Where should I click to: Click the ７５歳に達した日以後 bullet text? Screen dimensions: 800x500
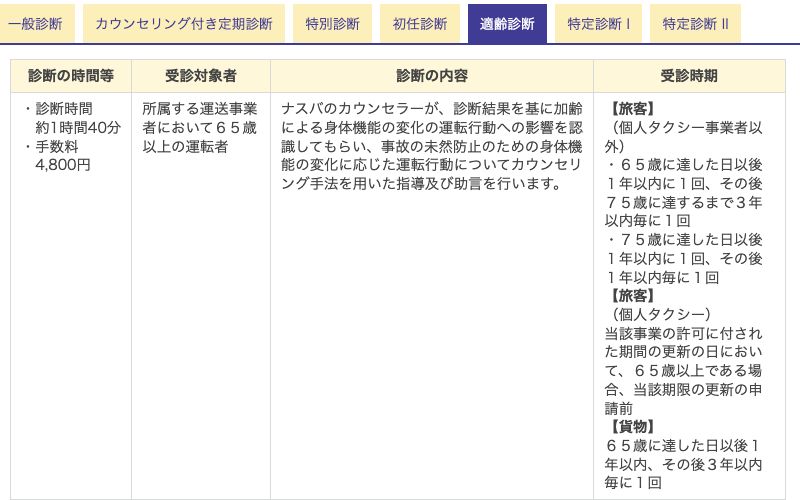684,239
